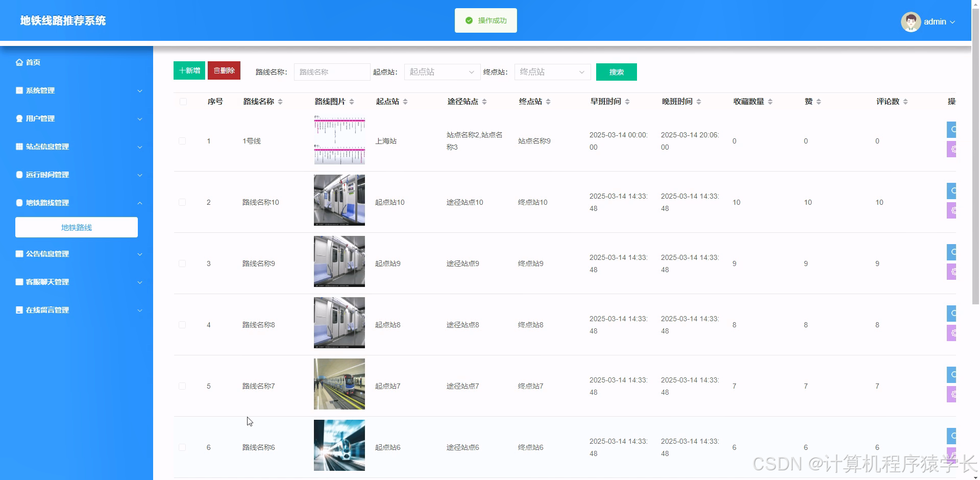
Task: Click the admin username text
Action: (935, 21)
